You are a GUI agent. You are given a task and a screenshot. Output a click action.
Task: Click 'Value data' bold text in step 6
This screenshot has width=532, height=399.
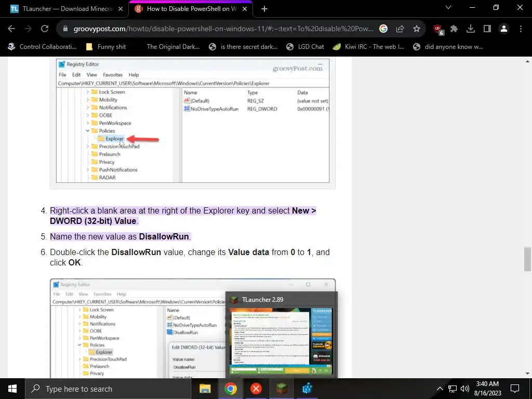click(248, 252)
